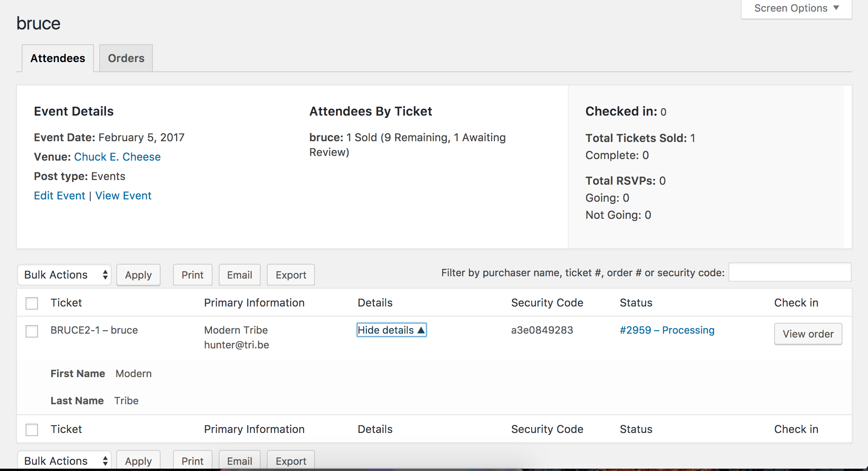Check the select-all box in table header
The width and height of the screenshot is (868, 471).
[x=32, y=303]
